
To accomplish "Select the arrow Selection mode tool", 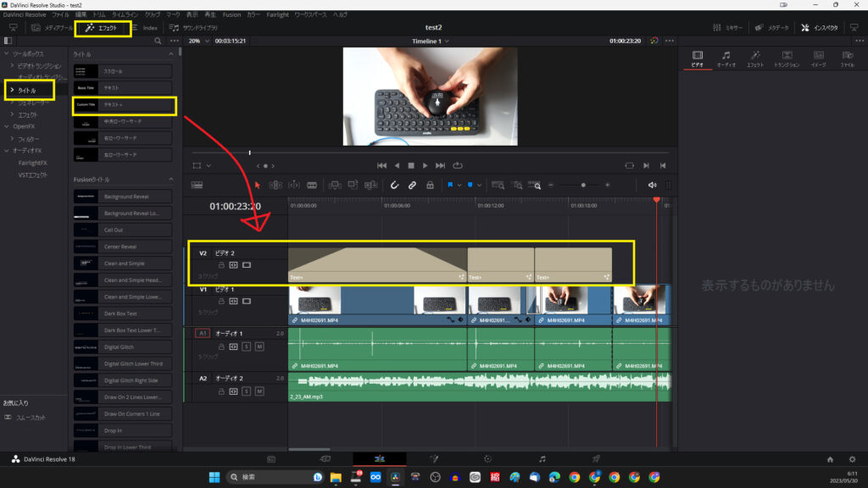I will point(258,186).
